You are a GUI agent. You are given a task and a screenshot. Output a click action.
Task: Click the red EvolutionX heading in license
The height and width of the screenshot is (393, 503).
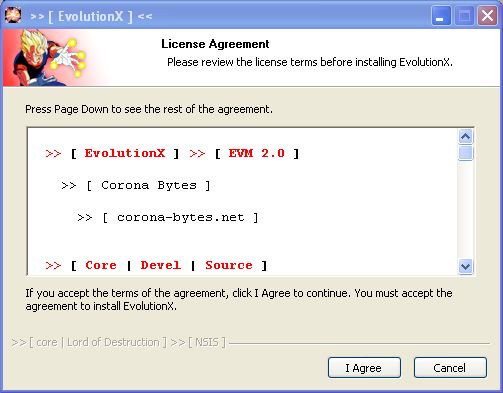click(125, 153)
